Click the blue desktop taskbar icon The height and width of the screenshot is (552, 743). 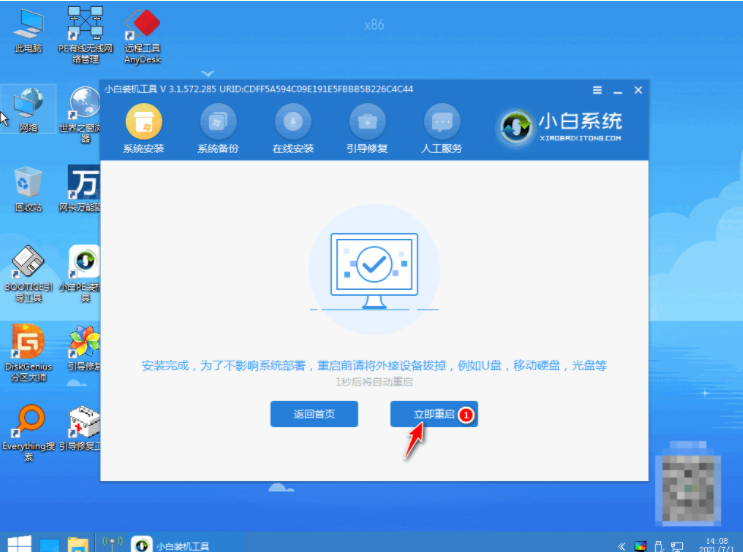pyautogui.click(x=49, y=545)
